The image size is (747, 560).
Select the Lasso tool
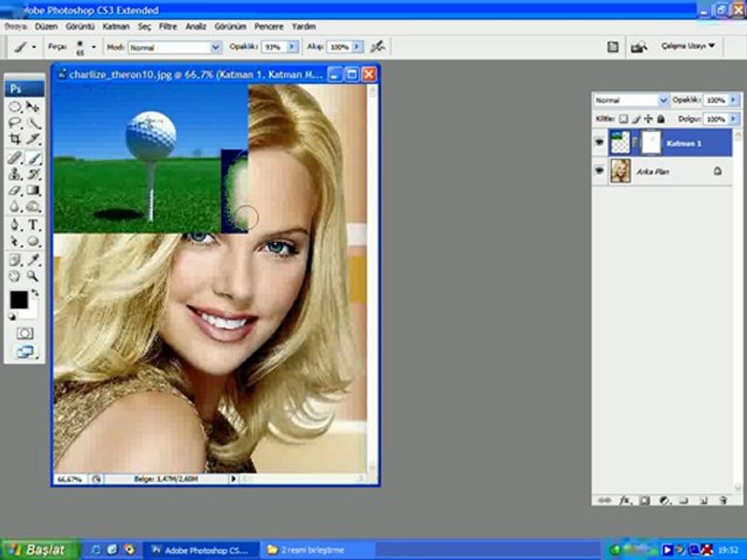(15, 123)
